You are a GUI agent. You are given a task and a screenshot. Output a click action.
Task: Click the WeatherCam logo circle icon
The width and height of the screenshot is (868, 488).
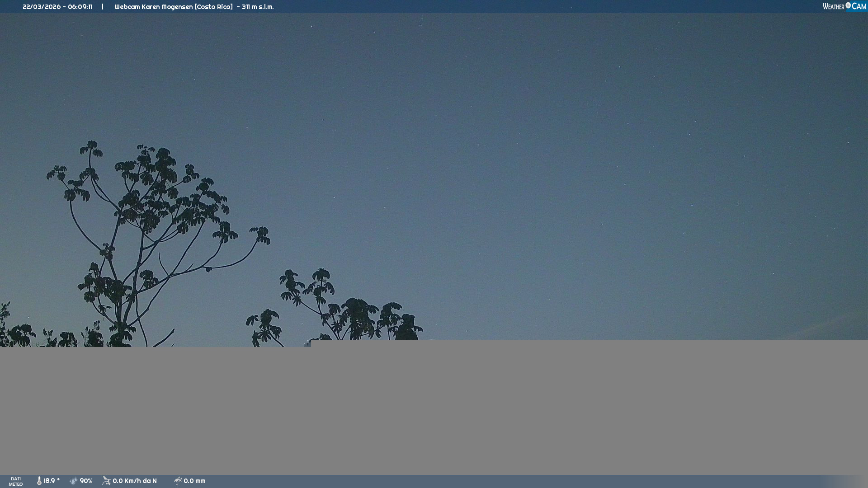(848, 5)
